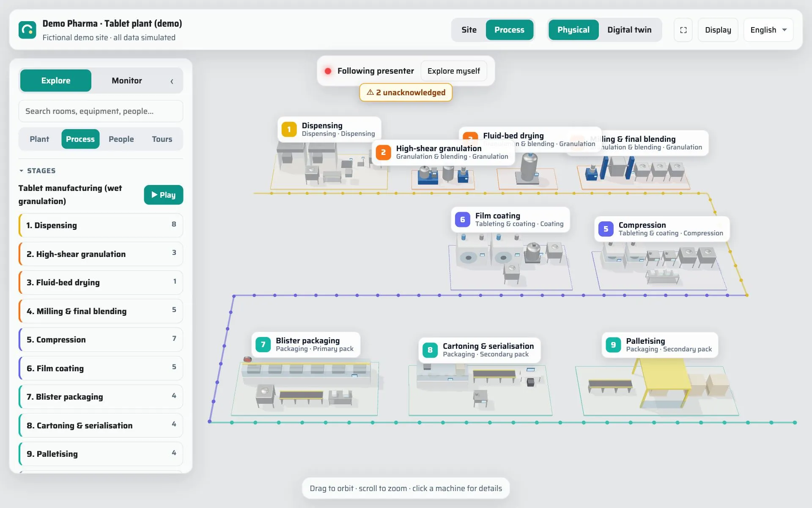Click the Compression stage 5 badge
The width and height of the screenshot is (812, 508).
[606, 229]
